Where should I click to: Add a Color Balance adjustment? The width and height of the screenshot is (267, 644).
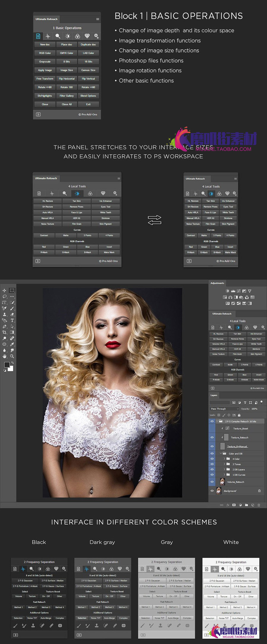click(x=230, y=297)
